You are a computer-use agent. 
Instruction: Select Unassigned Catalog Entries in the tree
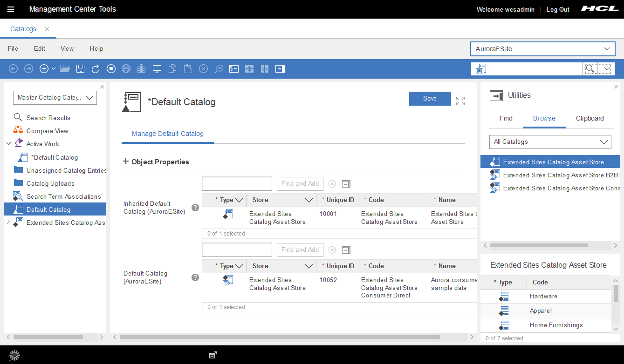point(67,170)
